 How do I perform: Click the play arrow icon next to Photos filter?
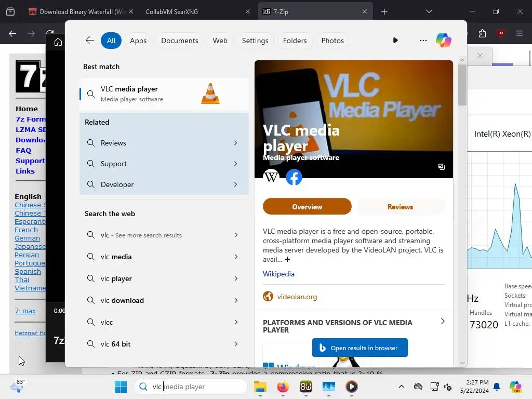pos(395,41)
